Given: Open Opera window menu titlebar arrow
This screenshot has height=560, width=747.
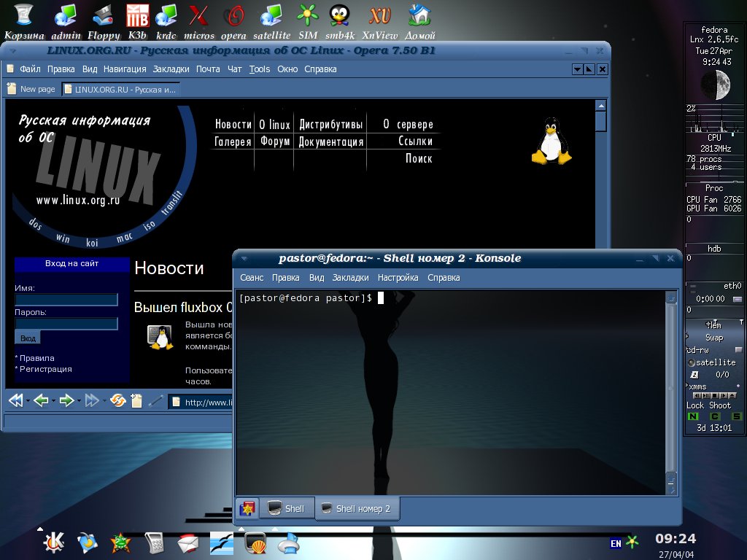Looking at the screenshot, I should pyautogui.click(x=13, y=50).
